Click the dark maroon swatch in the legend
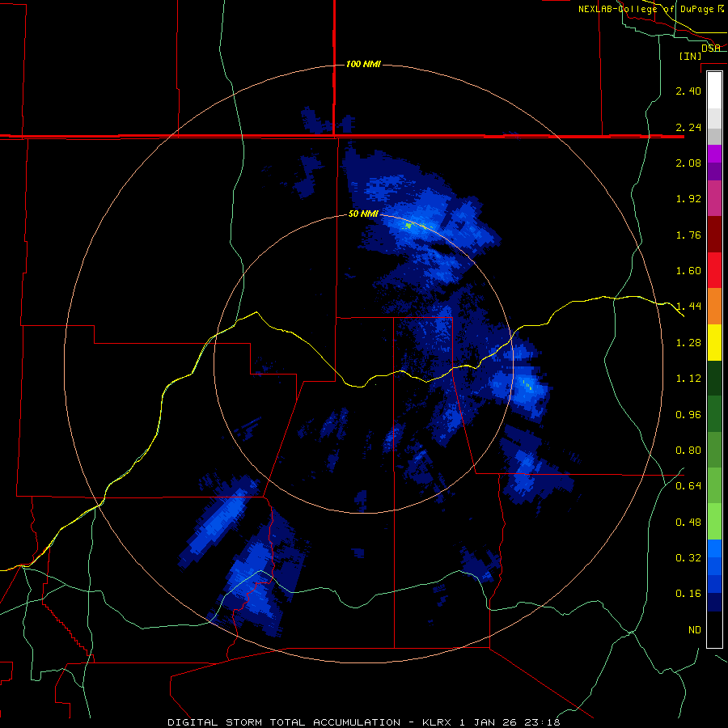The width and height of the screenshot is (728, 728). tap(714, 235)
